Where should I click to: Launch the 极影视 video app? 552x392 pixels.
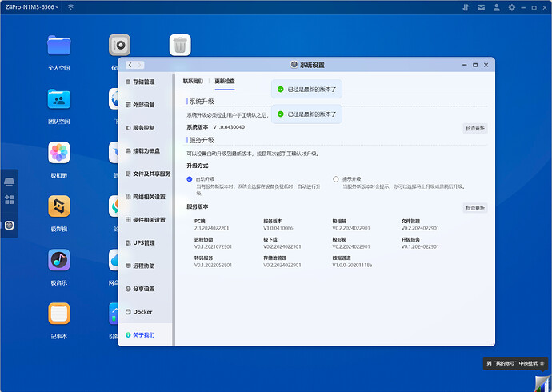click(59, 206)
